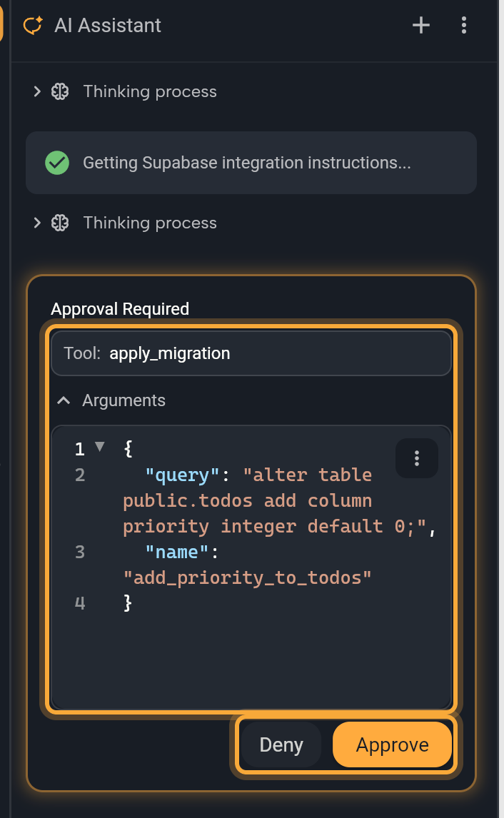504x818 pixels.
Task: Click the second Thinking process brain icon
Action: click(60, 223)
